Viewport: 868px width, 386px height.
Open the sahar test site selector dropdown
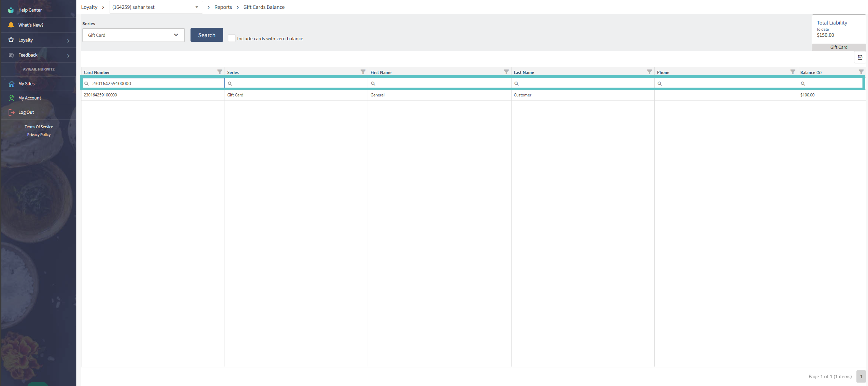(x=156, y=7)
